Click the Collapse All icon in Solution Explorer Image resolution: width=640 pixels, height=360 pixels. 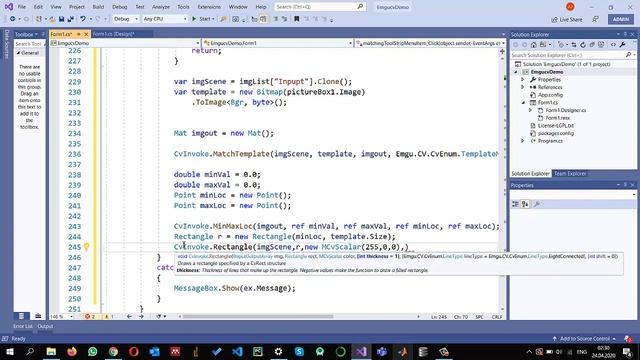pos(592,44)
